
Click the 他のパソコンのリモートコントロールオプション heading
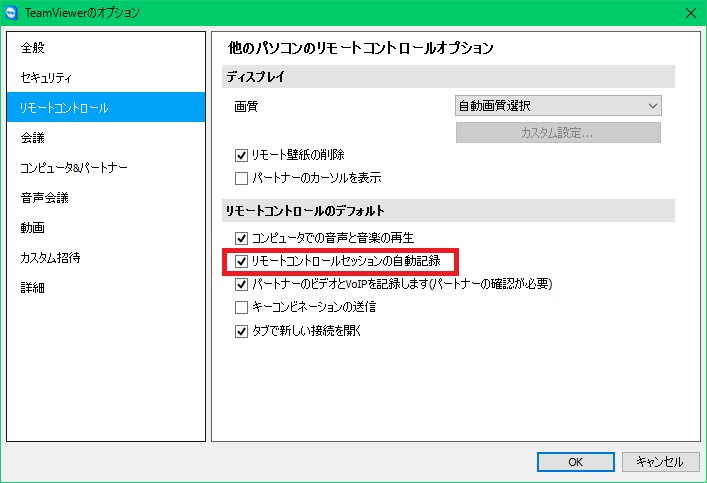pos(360,48)
